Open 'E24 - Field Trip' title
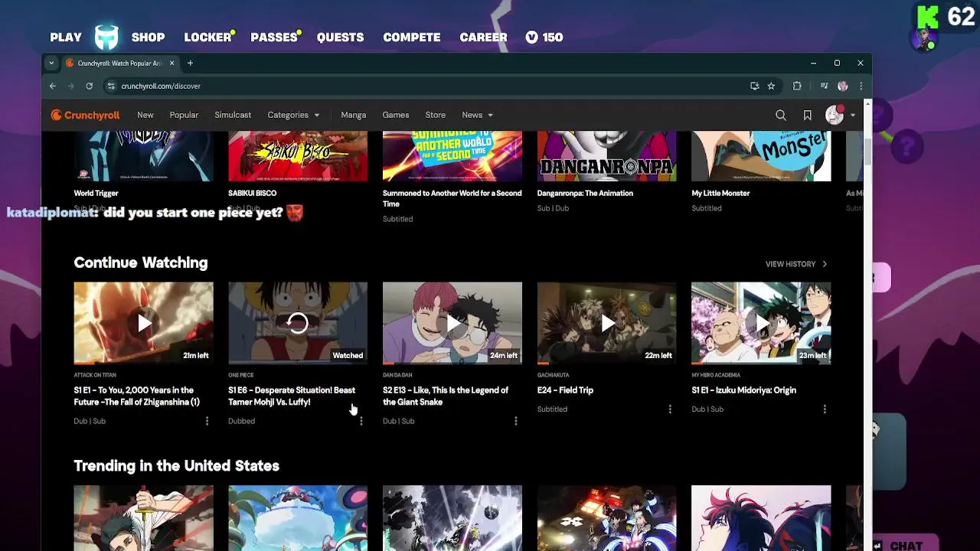 [x=565, y=390]
